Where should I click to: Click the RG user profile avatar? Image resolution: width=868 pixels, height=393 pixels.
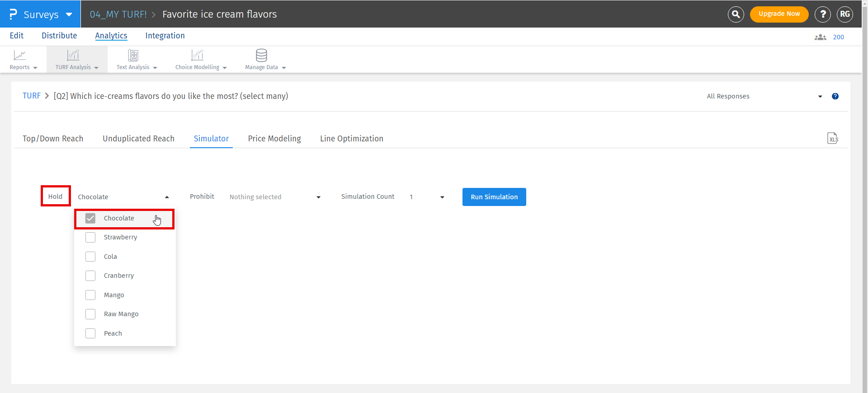coord(844,14)
